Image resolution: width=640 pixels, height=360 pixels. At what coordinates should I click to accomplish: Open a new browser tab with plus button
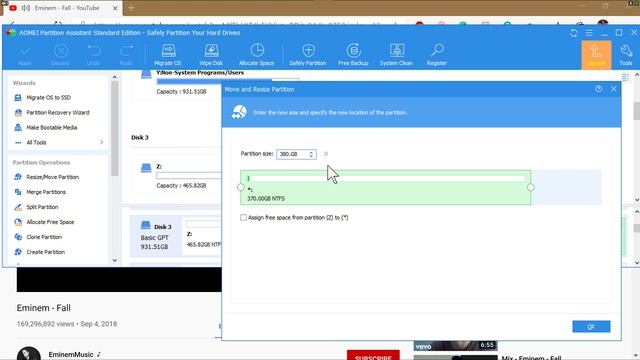pyautogui.click(x=131, y=8)
